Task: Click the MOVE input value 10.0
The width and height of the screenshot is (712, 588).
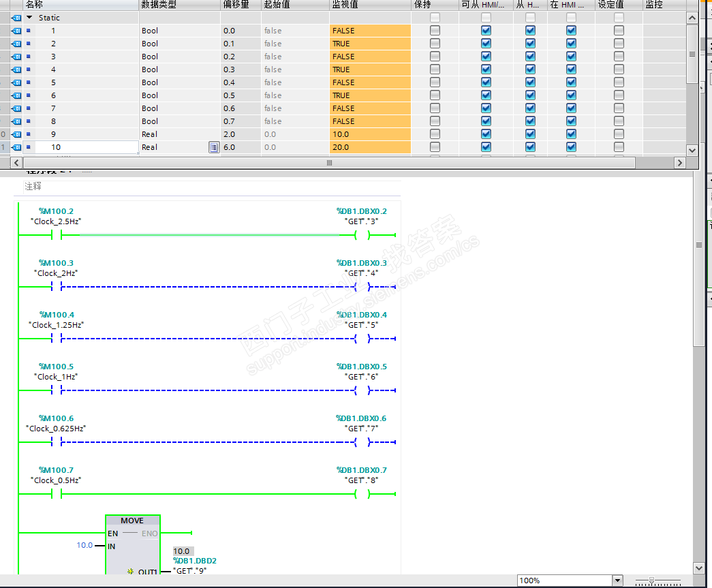Action: tap(84, 545)
